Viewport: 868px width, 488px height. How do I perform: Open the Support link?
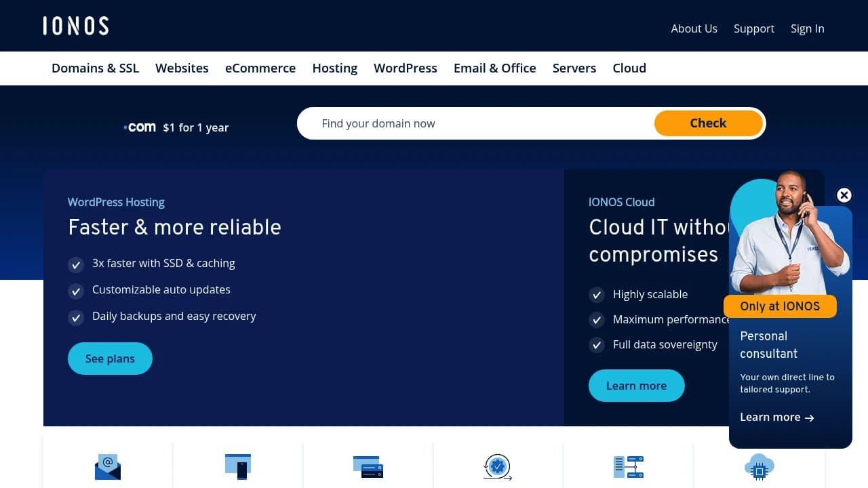tap(754, 28)
